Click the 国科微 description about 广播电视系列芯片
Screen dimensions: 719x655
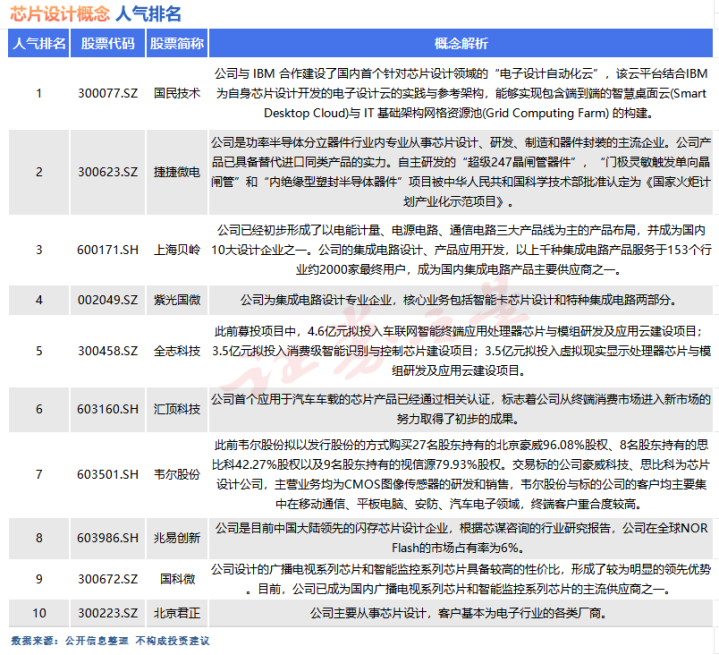click(461, 579)
